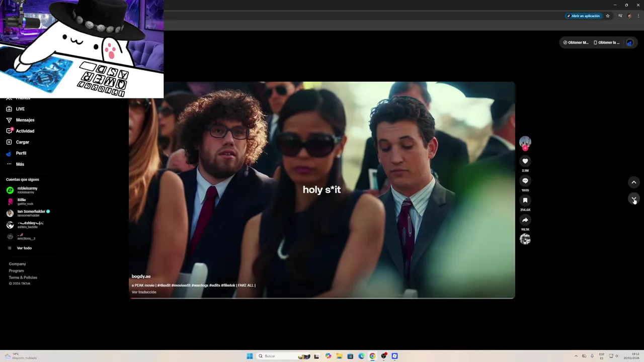Click the video creator avatar with follow badge
The width and height of the screenshot is (644, 362).
[x=525, y=143]
